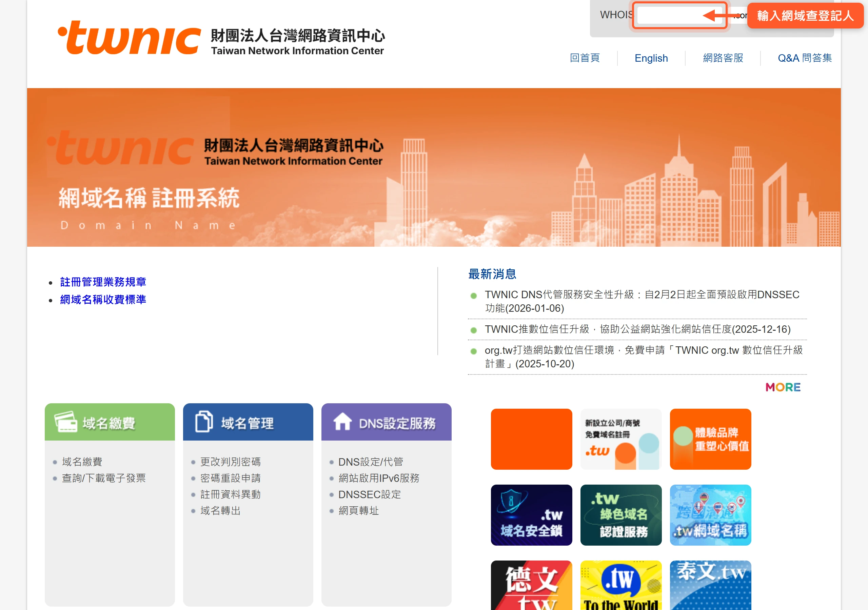The image size is (868, 610).
Task: Click the blank orange banner tile
Action: (531, 439)
